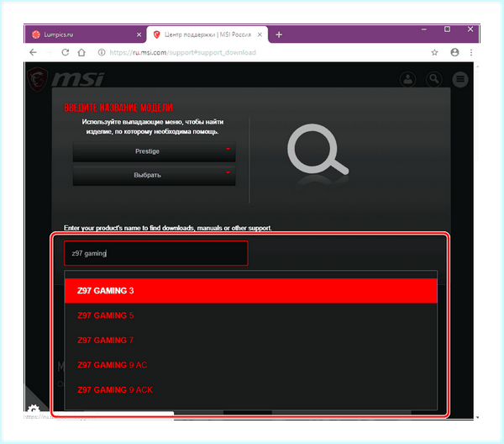The width and height of the screenshot is (504, 444).
Task: Click the browser back arrow
Action: point(33,52)
